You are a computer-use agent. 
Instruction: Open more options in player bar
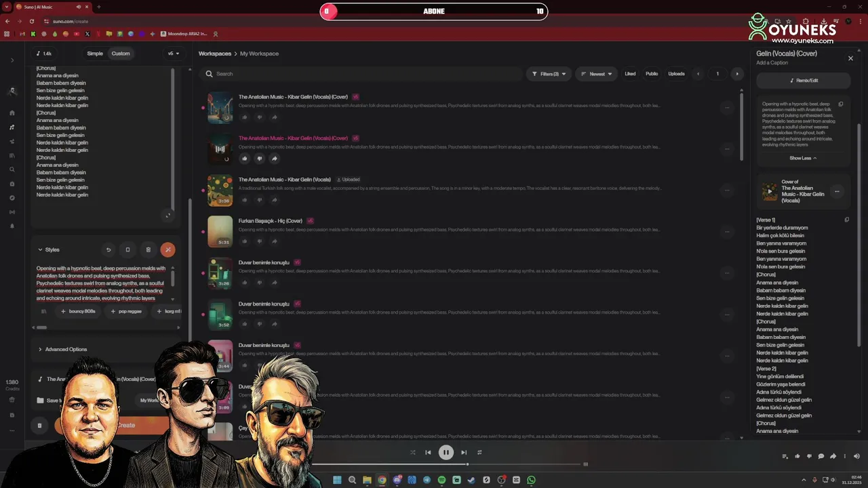(845, 456)
